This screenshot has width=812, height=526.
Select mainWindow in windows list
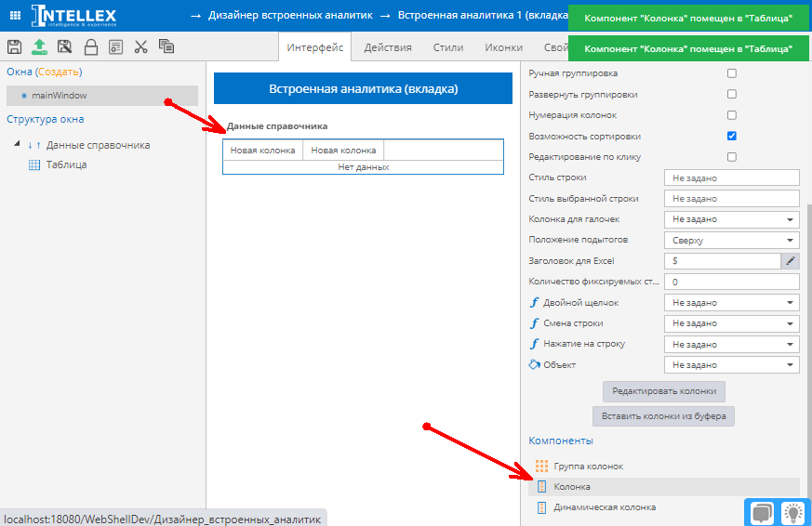coord(102,96)
